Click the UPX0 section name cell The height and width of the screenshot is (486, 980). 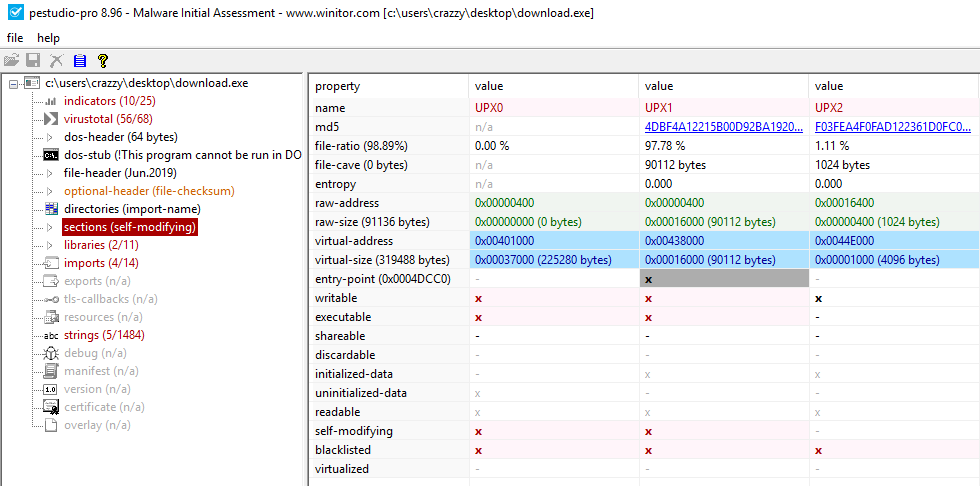tap(553, 107)
